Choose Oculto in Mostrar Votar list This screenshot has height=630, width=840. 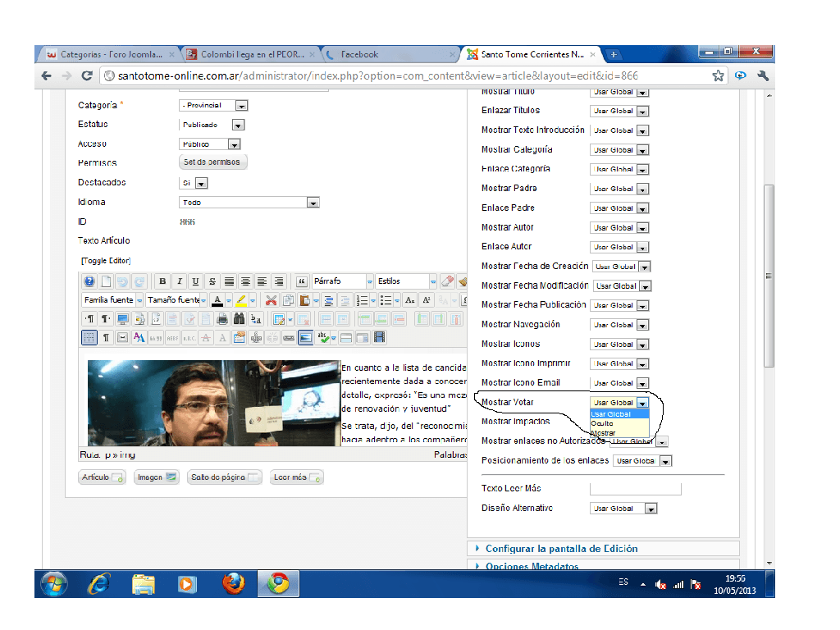pos(620,423)
